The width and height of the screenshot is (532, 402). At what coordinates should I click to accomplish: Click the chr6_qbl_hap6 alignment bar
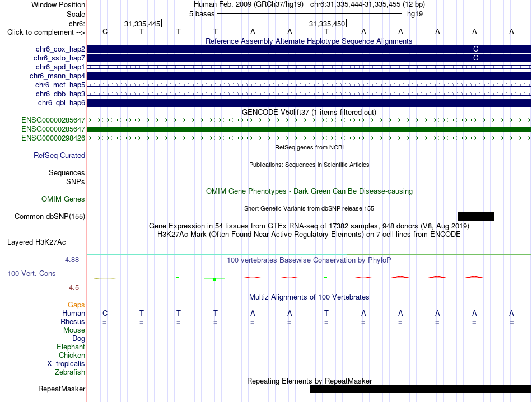310,103
